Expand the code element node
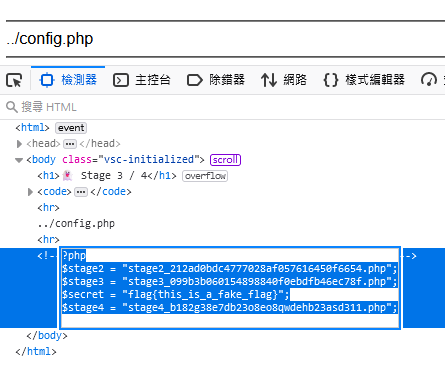Image resolution: width=445 pixels, height=369 pixels. pyautogui.click(x=30, y=192)
